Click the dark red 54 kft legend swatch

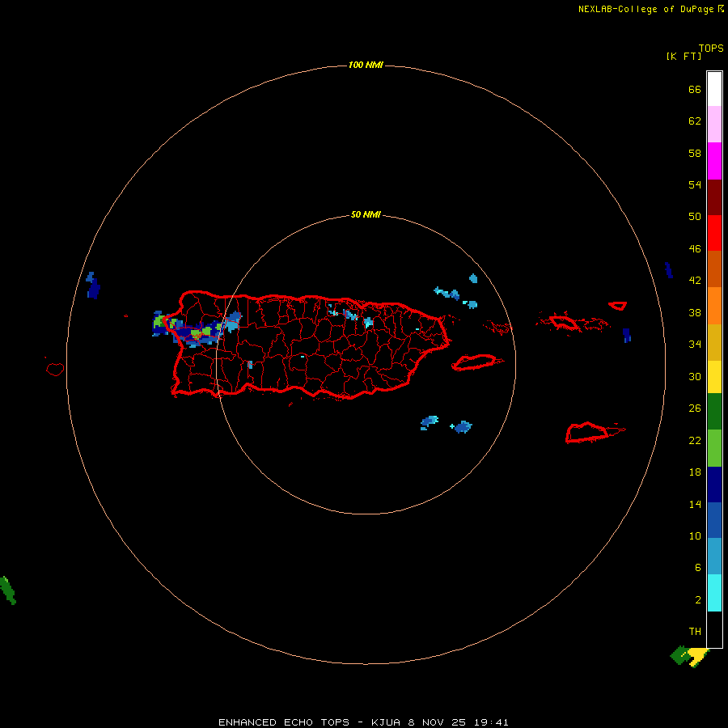point(714,197)
